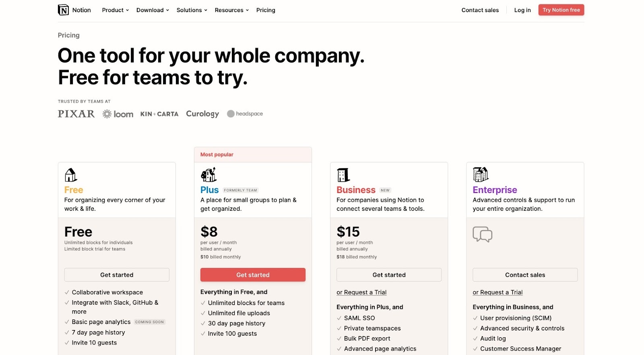Screen dimensions: 644x355
Task: Expand the Product dropdown menu
Action: click(116, 10)
